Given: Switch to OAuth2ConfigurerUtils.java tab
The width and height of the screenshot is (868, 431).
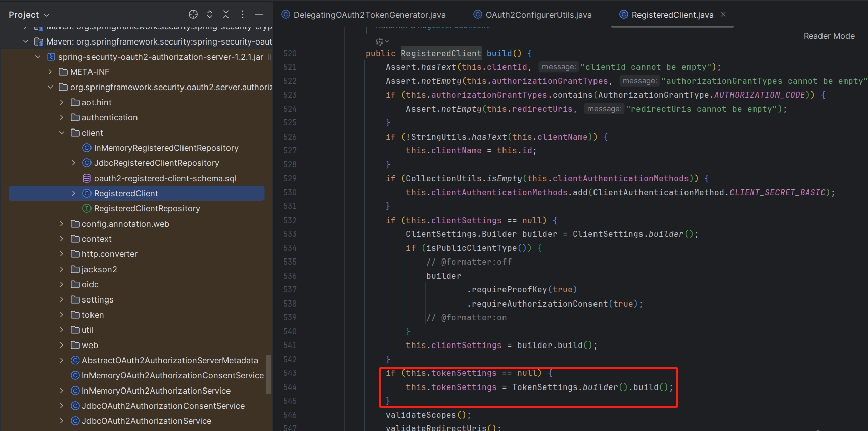Looking at the screenshot, I should pyautogui.click(x=538, y=15).
